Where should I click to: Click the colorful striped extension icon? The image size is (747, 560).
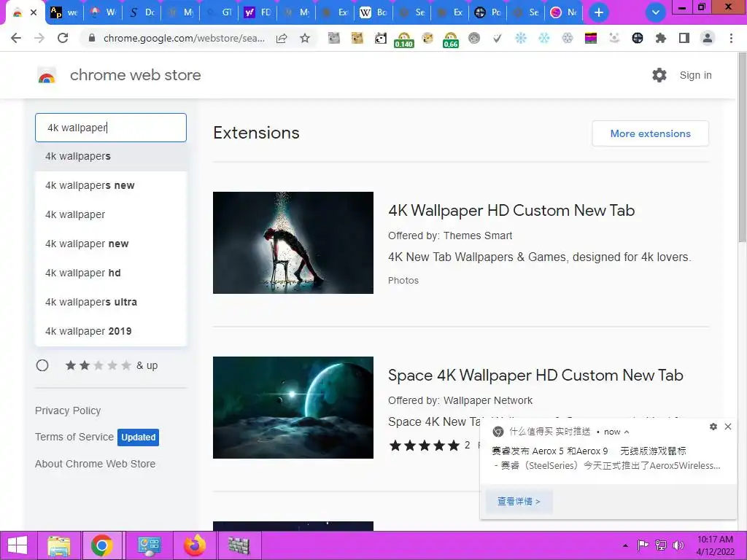click(591, 38)
